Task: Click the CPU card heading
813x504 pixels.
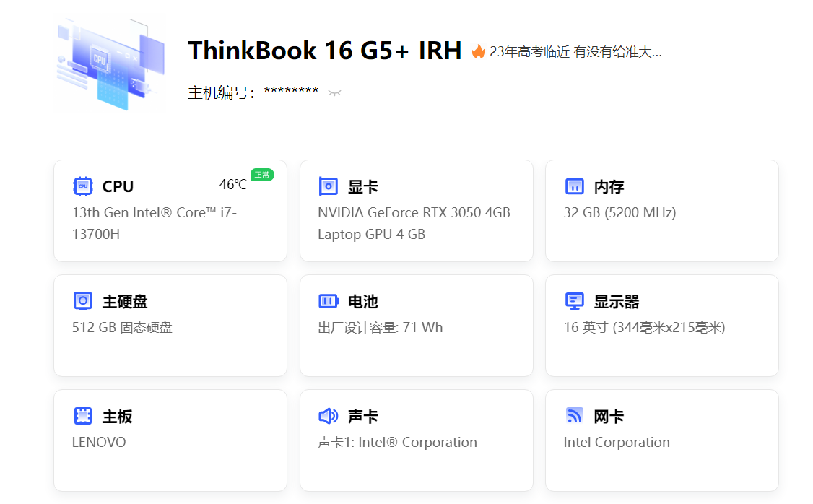Action: coord(118,186)
